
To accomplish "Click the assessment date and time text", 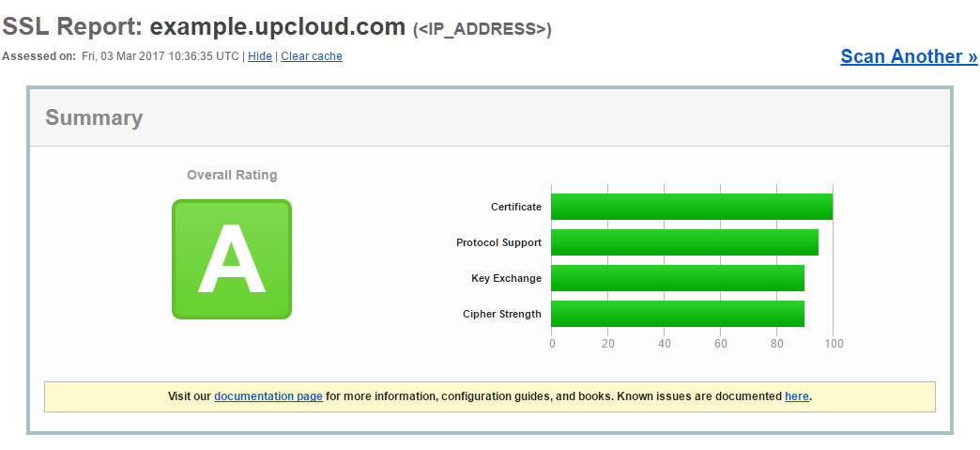I will 161,56.
